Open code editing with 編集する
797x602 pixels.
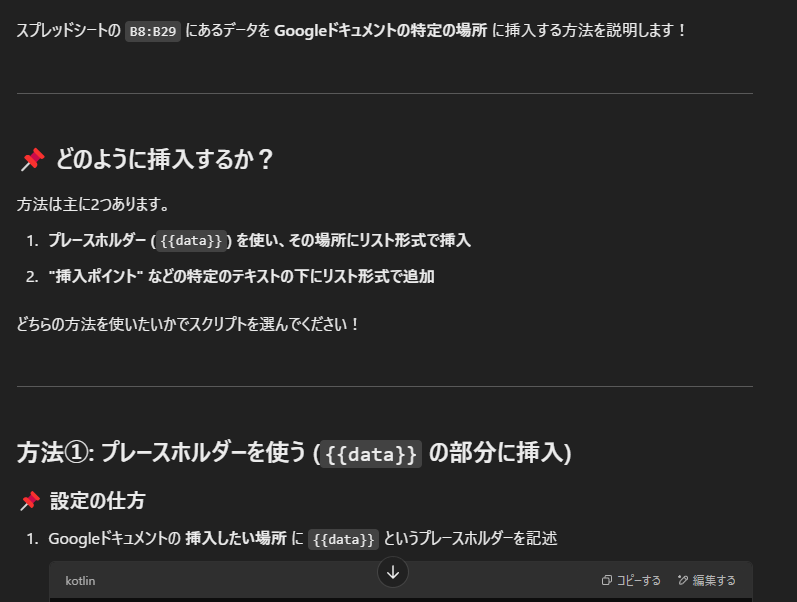(x=707, y=580)
